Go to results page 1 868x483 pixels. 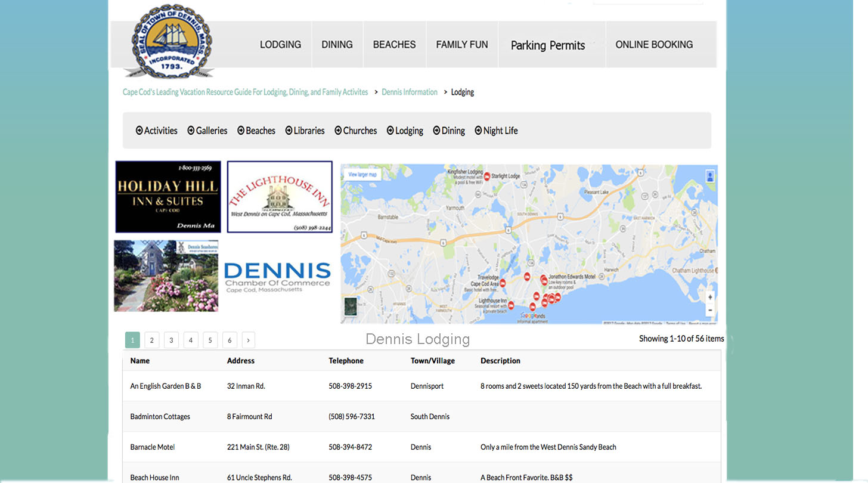coord(132,340)
